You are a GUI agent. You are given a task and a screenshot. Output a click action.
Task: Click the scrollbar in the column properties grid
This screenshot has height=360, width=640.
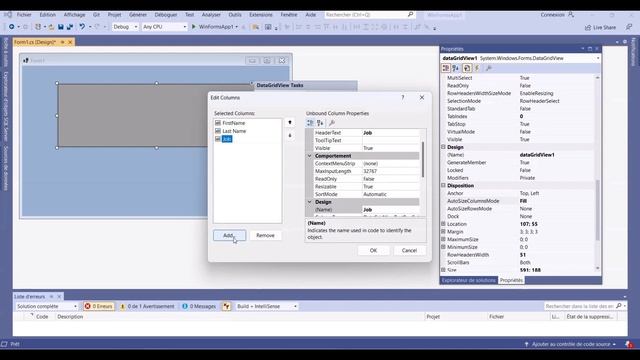(423, 159)
